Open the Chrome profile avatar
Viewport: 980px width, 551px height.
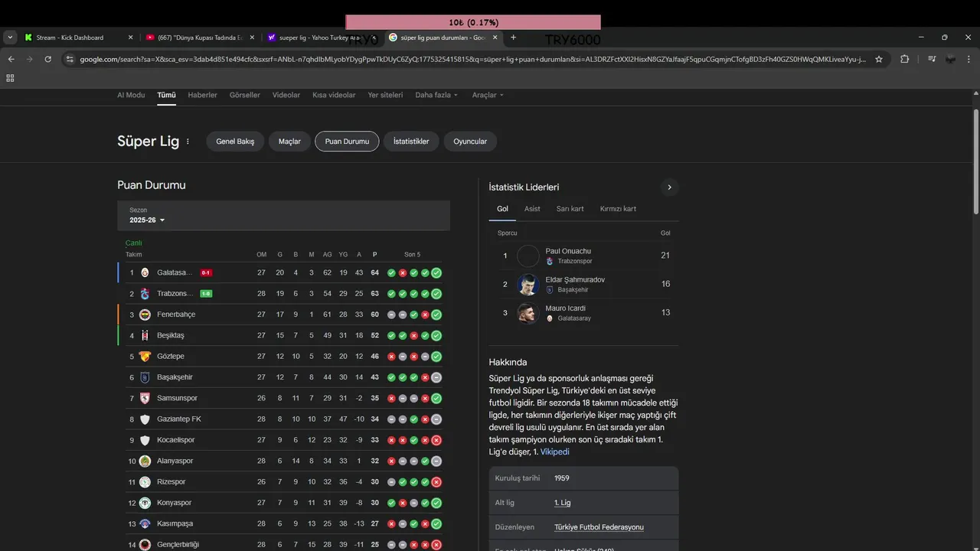950,59
